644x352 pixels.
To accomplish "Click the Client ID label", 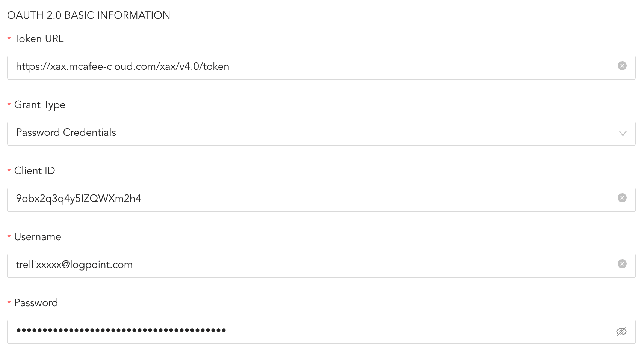I will [x=35, y=171].
